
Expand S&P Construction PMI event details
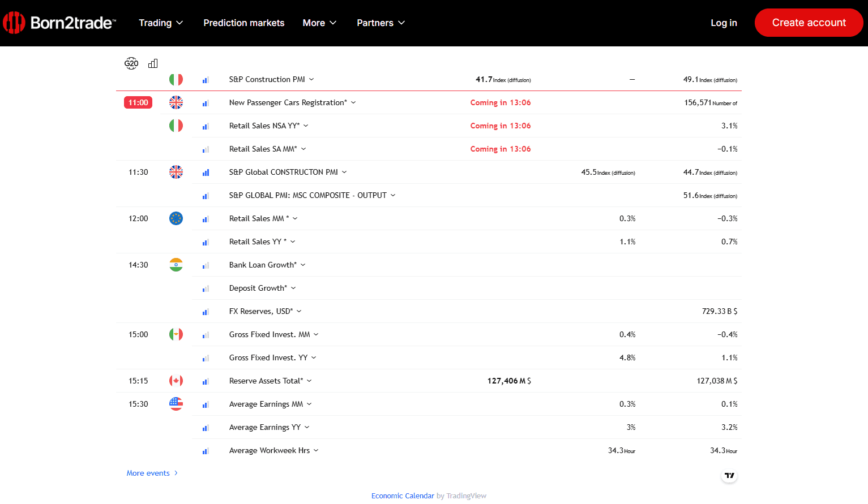click(311, 80)
